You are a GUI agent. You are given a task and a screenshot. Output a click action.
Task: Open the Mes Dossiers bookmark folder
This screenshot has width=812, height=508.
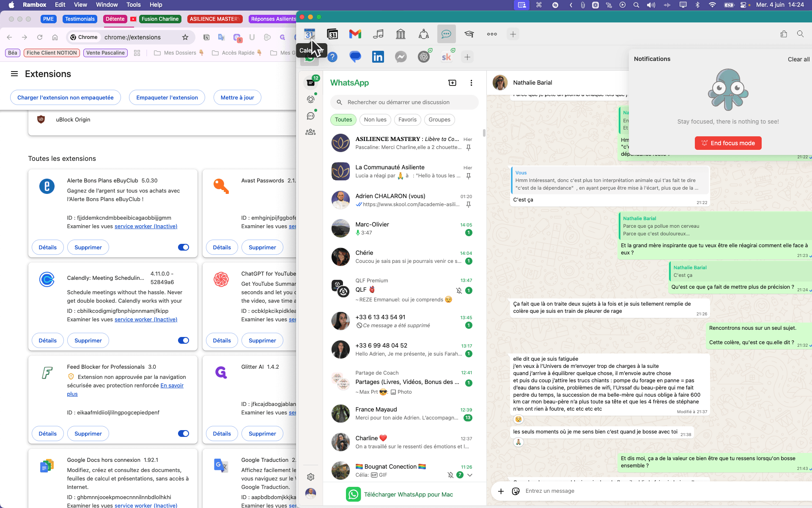click(179, 53)
